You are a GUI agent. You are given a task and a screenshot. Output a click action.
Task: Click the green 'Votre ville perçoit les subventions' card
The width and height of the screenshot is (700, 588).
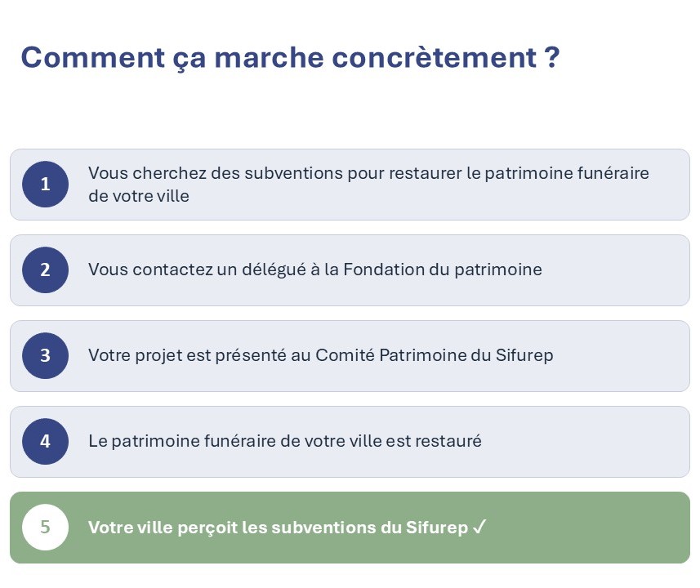[x=350, y=528]
